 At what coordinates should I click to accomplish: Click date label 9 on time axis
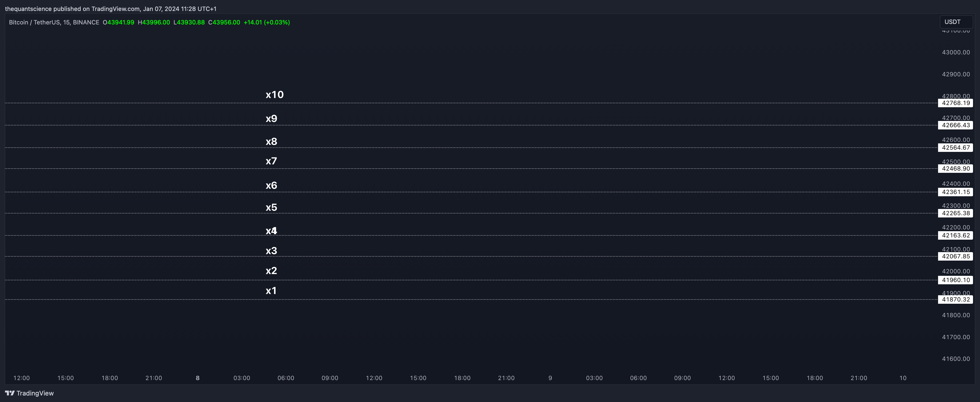pos(550,378)
